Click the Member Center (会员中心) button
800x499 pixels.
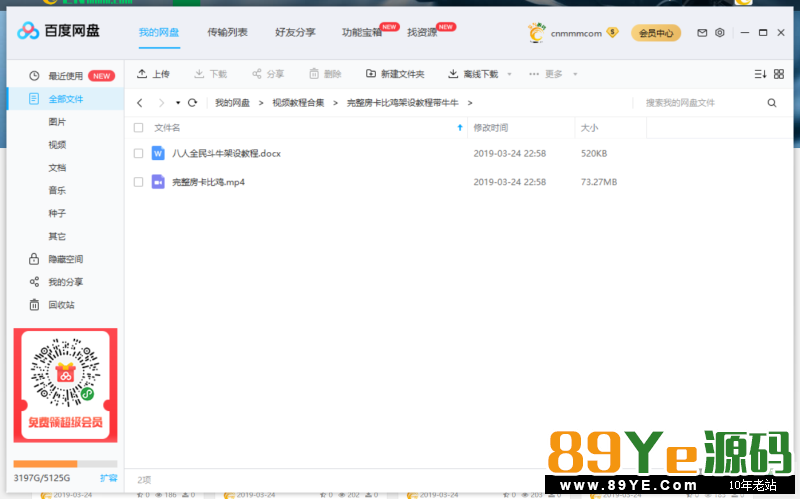pyautogui.click(x=656, y=33)
